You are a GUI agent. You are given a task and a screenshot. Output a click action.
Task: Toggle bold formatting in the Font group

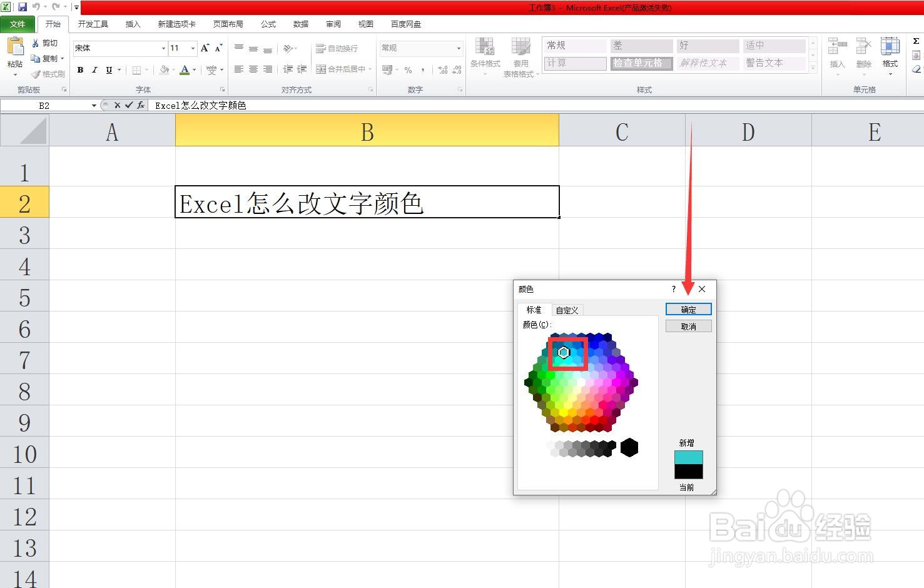80,69
